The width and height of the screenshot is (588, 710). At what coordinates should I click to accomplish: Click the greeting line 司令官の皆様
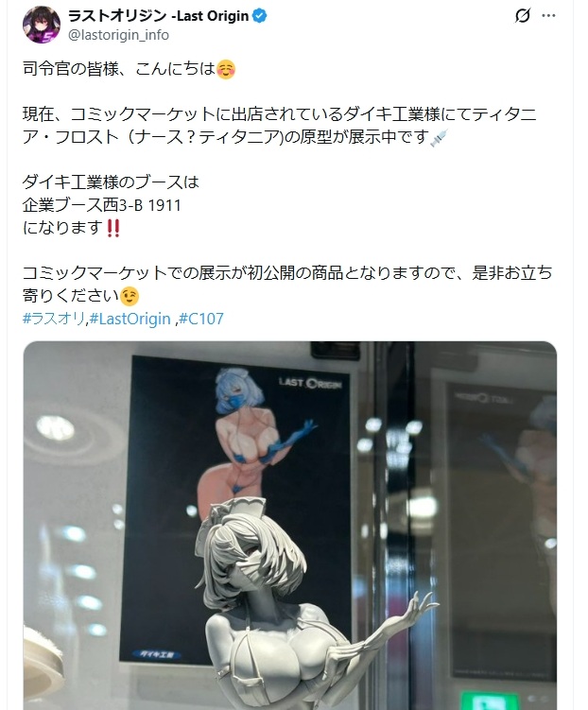[x=70, y=69]
